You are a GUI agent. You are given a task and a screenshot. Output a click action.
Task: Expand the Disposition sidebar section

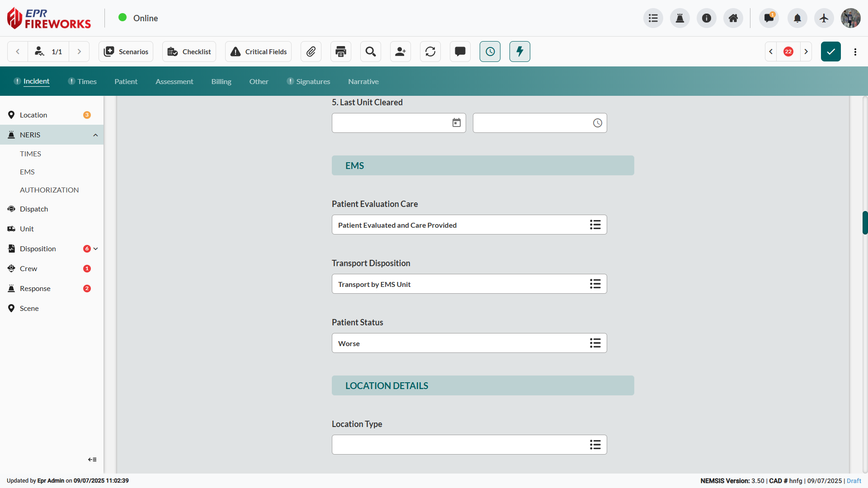click(95, 249)
